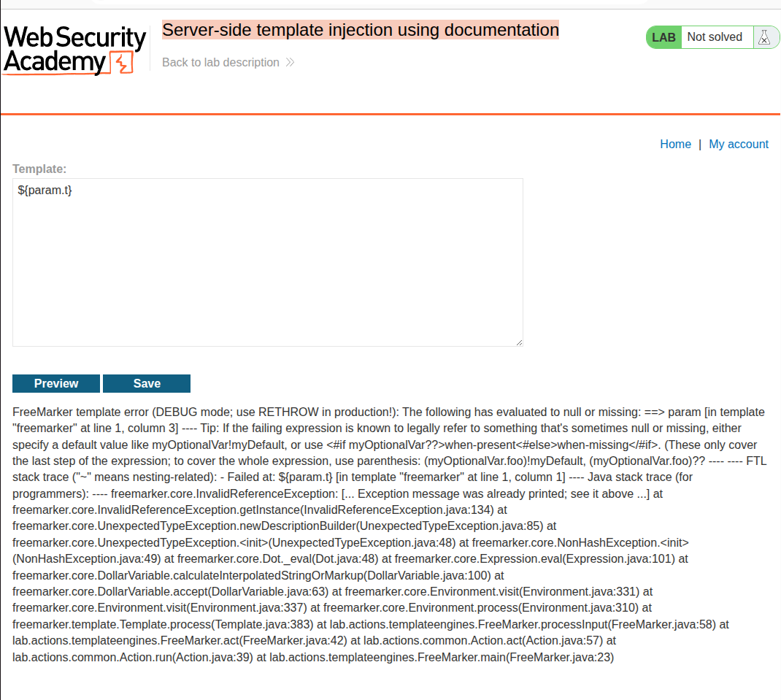This screenshot has width=781, height=700.
Task: Open Back to lab description link
Action: (x=220, y=63)
